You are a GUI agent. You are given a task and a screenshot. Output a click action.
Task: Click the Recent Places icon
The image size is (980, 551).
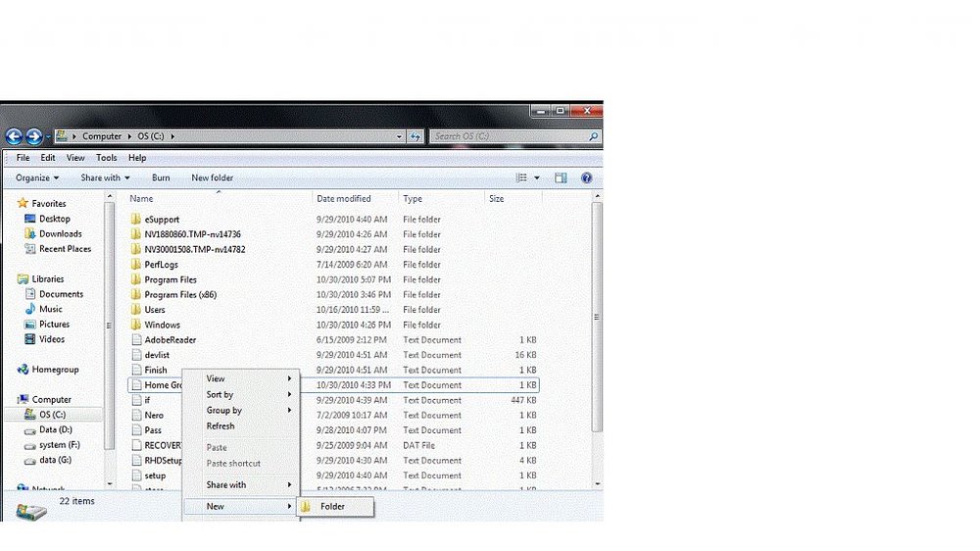(x=29, y=248)
